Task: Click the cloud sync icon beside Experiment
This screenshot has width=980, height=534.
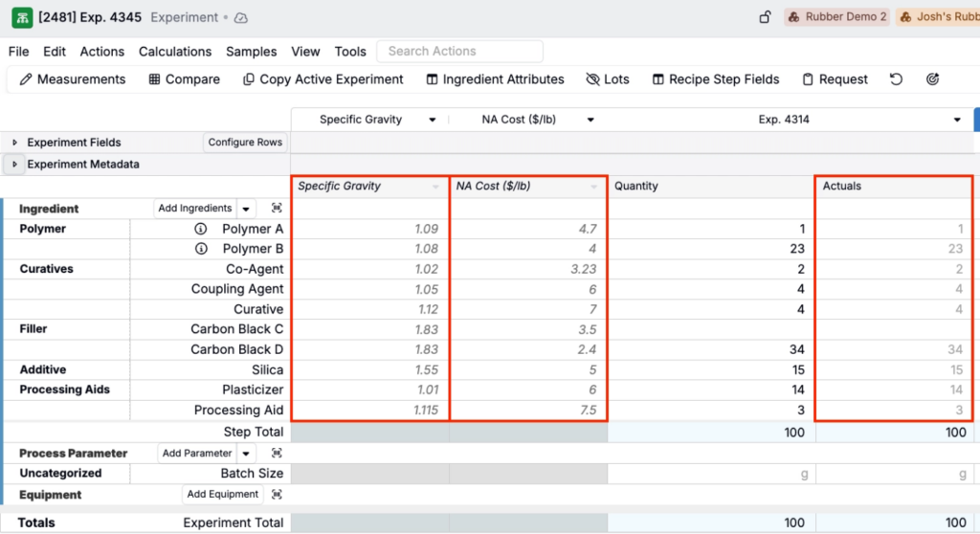Action: 240,18
